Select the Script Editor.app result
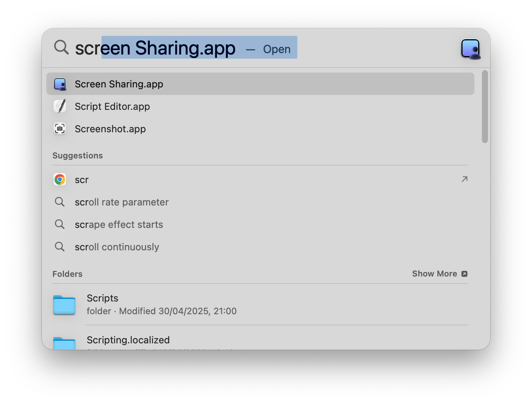Viewport: 532px width, 405px height. (260, 106)
